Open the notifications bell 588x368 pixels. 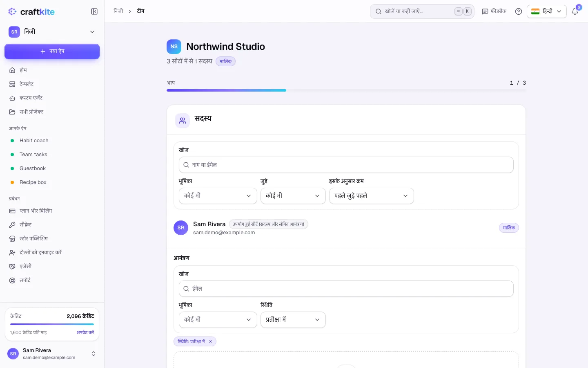click(575, 11)
